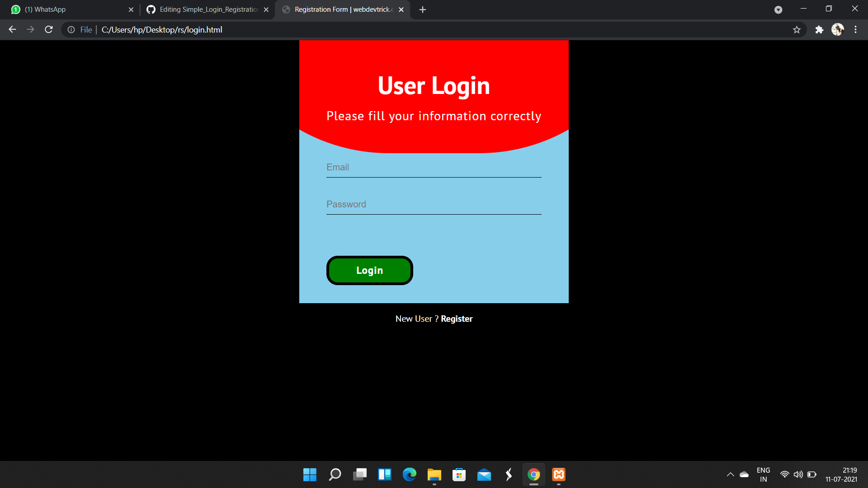
Task: Follow the Register link
Action: (x=457, y=319)
